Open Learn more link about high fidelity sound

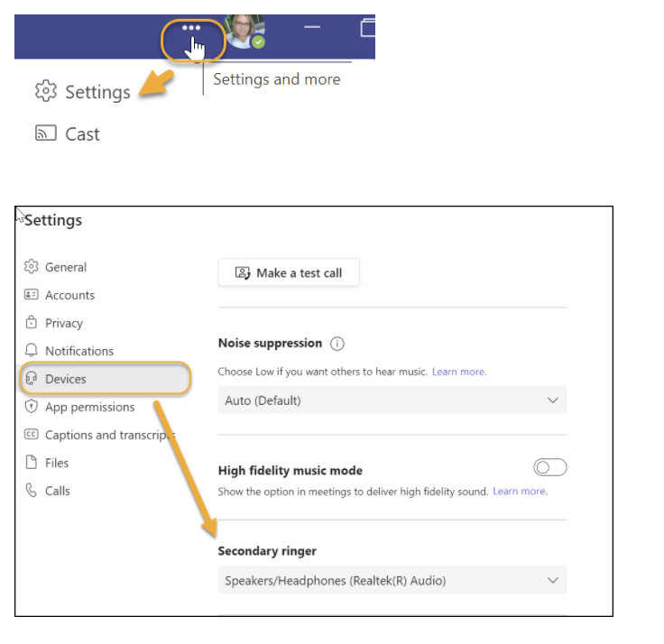click(x=520, y=492)
